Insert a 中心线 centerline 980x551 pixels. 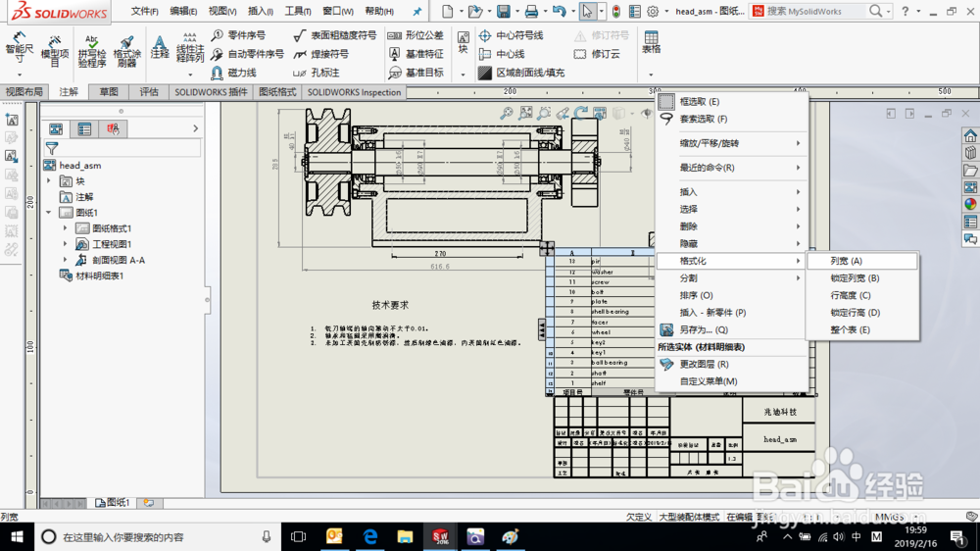coord(502,54)
